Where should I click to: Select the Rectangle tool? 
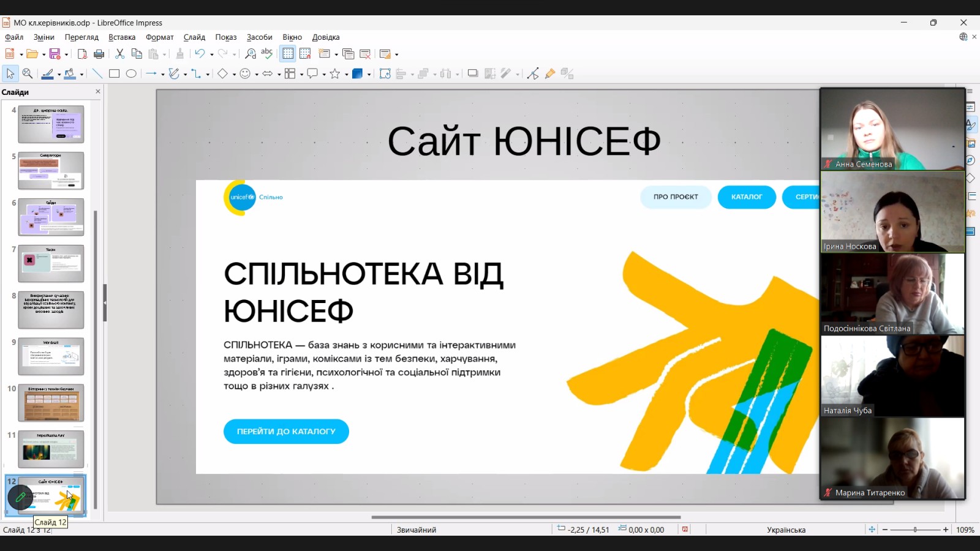[x=114, y=73]
